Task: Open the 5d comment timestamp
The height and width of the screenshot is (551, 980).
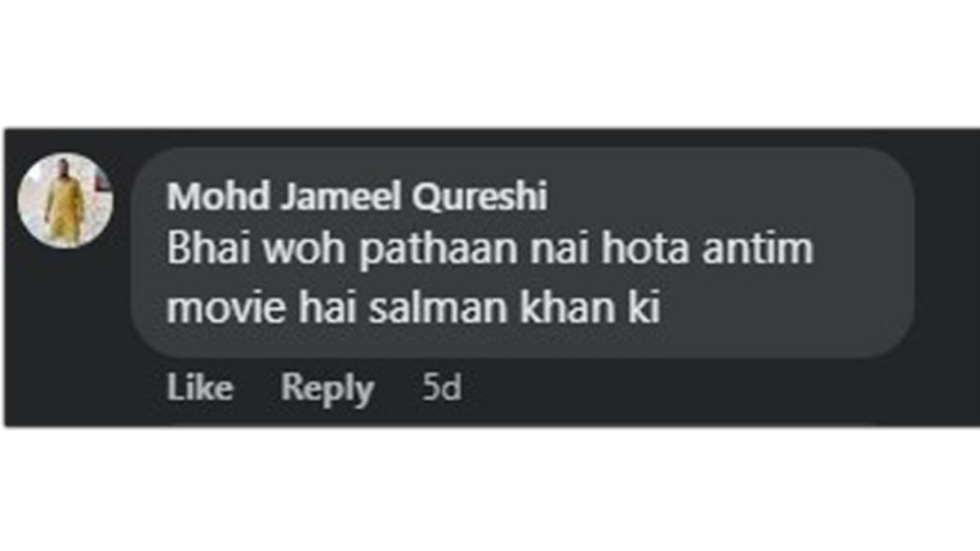Action: [x=442, y=389]
